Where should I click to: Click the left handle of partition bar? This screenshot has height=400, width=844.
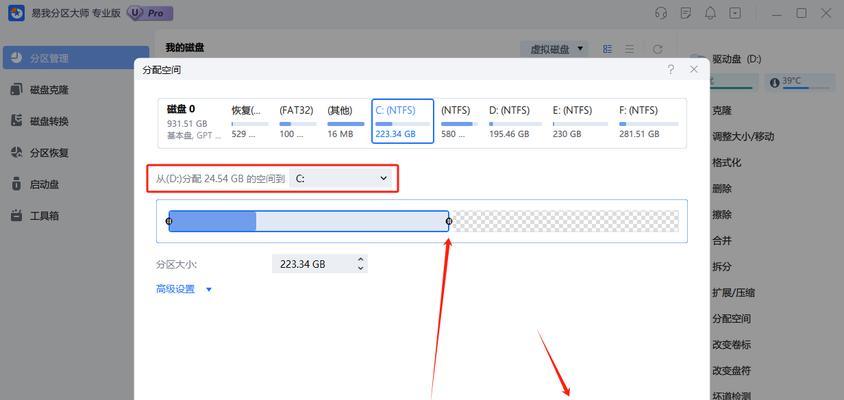[169, 221]
